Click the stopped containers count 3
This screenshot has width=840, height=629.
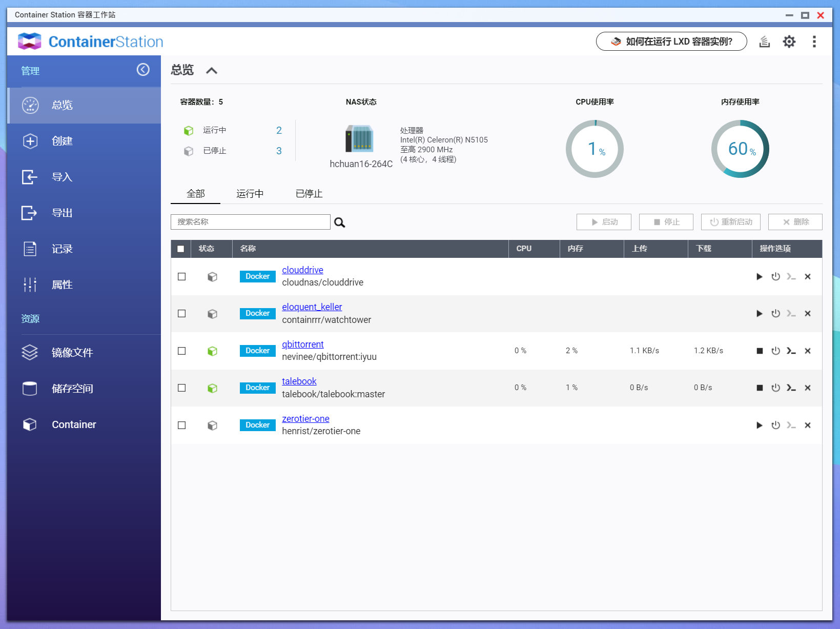coord(279,151)
